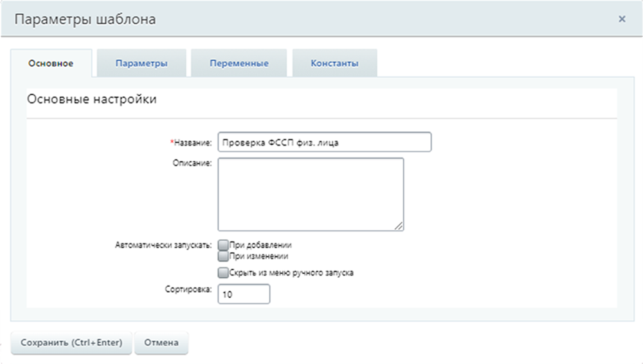Click the Описание field label
The width and height of the screenshot is (643, 364).
(194, 163)
